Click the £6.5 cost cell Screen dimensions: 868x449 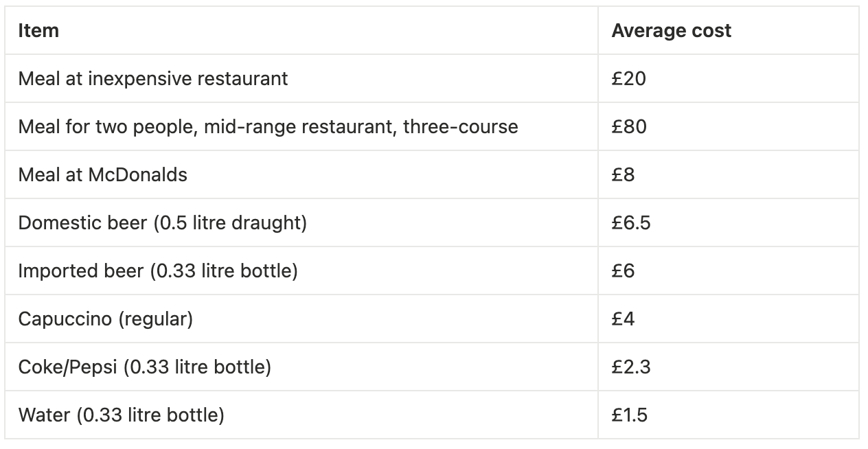(631, 223)
